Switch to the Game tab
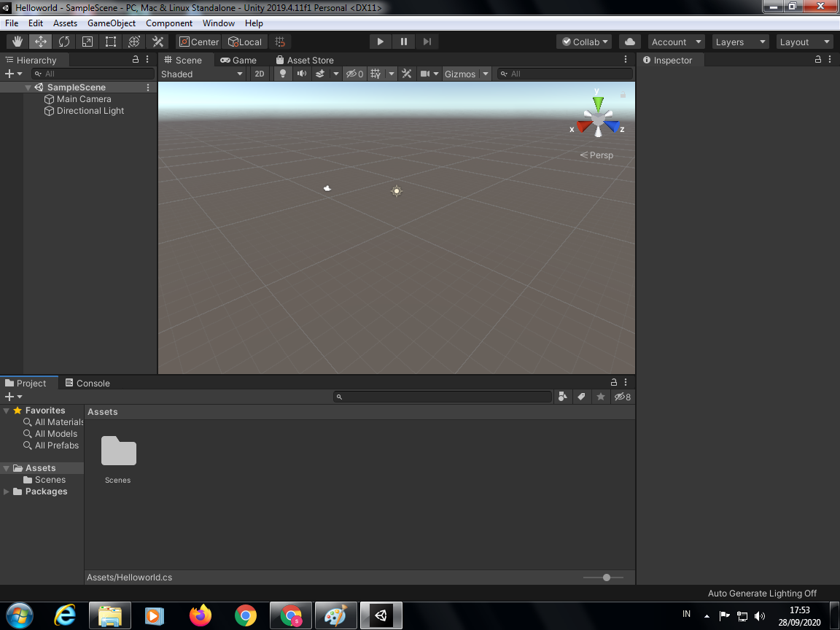The image size is (840, 630). pos(239,60)
